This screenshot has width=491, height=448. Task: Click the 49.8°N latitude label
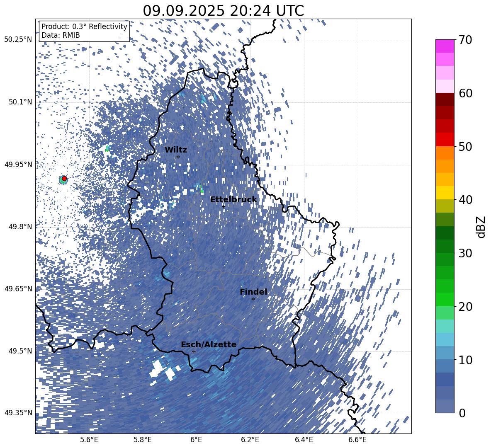pyautogui.click(x=20, y=227)
